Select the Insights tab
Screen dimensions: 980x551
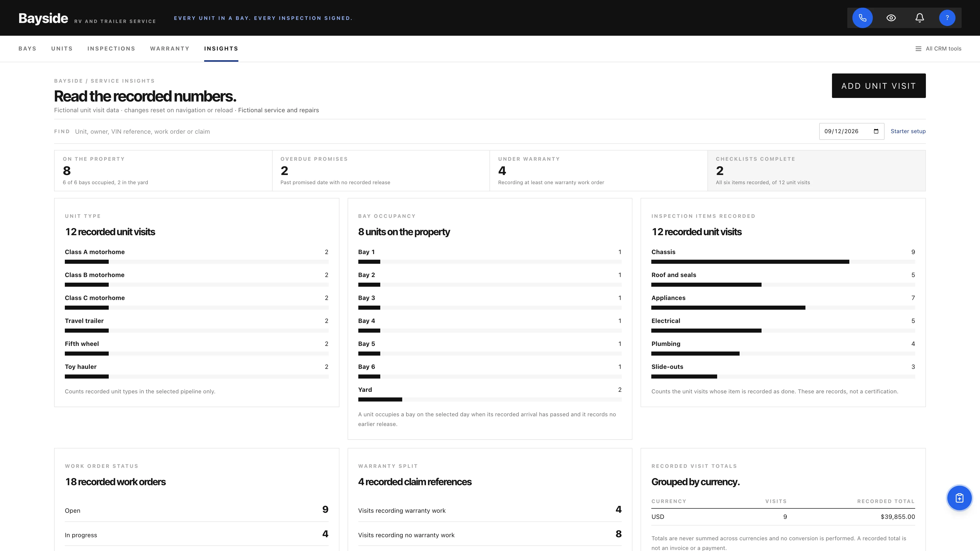click(x=221, y=49)
